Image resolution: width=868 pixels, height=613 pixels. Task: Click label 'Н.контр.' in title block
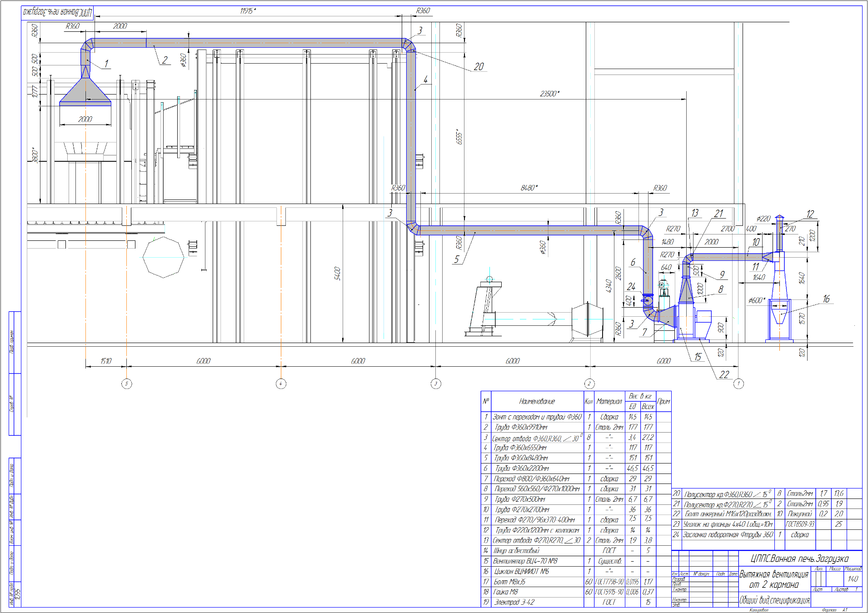679,600
